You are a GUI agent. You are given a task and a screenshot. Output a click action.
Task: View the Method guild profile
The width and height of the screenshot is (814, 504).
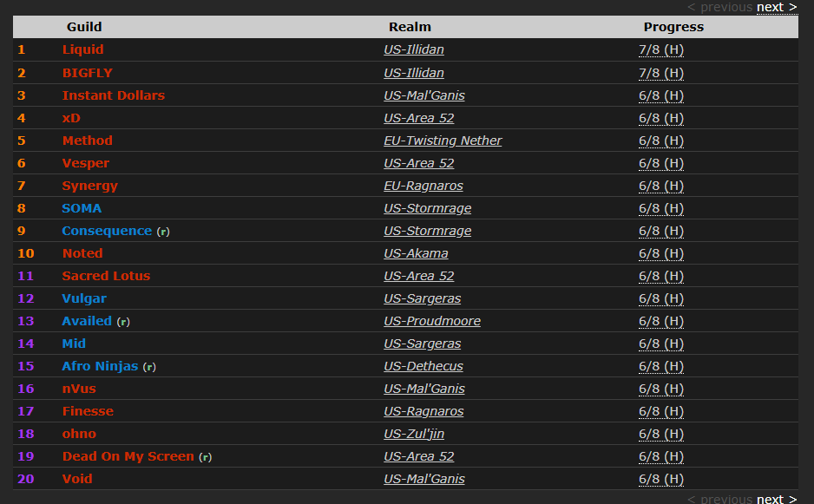click(x=87, y=141)
